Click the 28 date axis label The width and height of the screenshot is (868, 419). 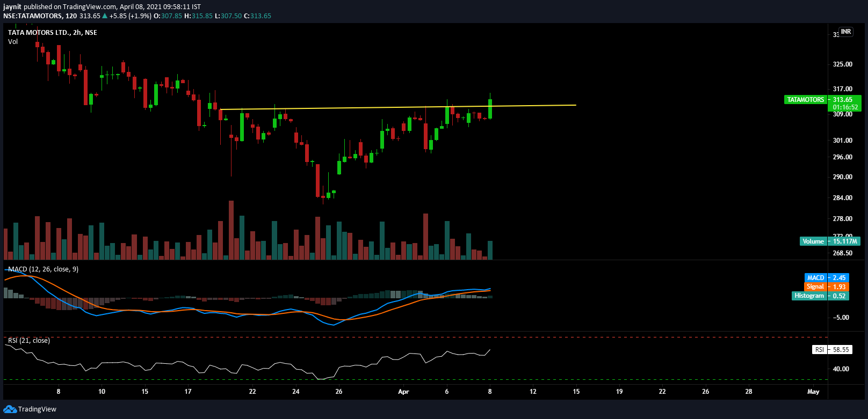pyautogui.click(x=748, y=392)
